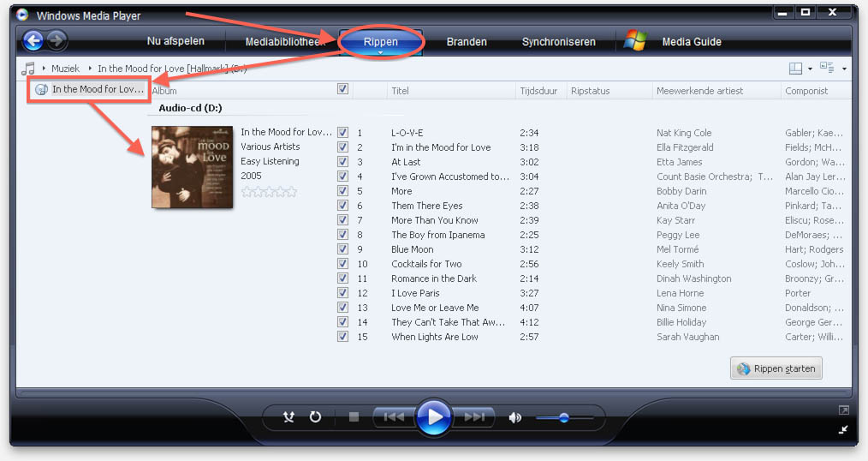Uncheck track 8 The Boy from Ipanema
The width and height of the screenshot is (868, 461).
click(342, 235)
